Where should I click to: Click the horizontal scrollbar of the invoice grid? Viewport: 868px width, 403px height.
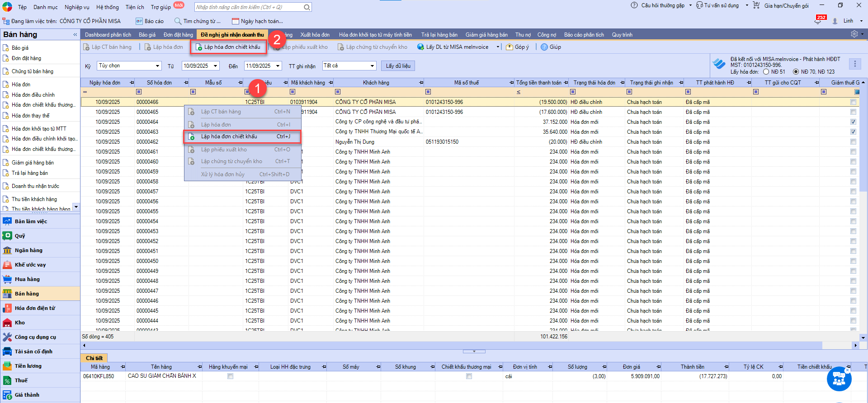point(452,345)
